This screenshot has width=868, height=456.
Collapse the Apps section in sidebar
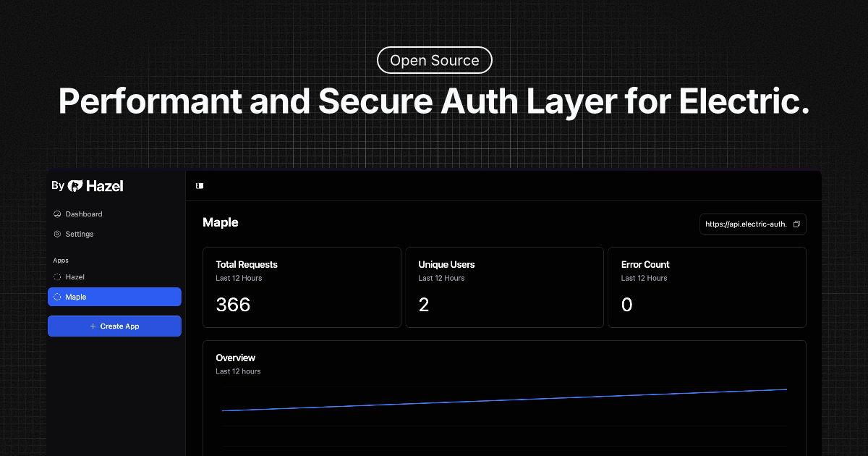61,260
